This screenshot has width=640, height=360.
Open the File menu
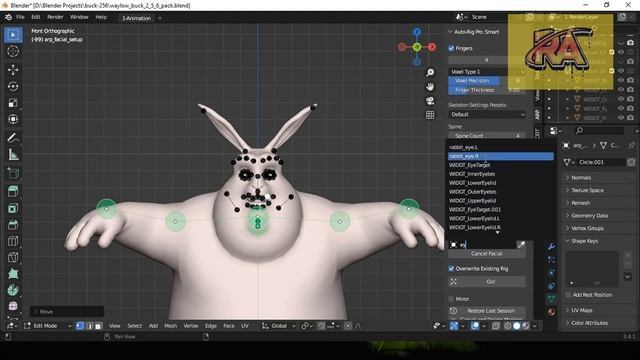tap(20, 17)
